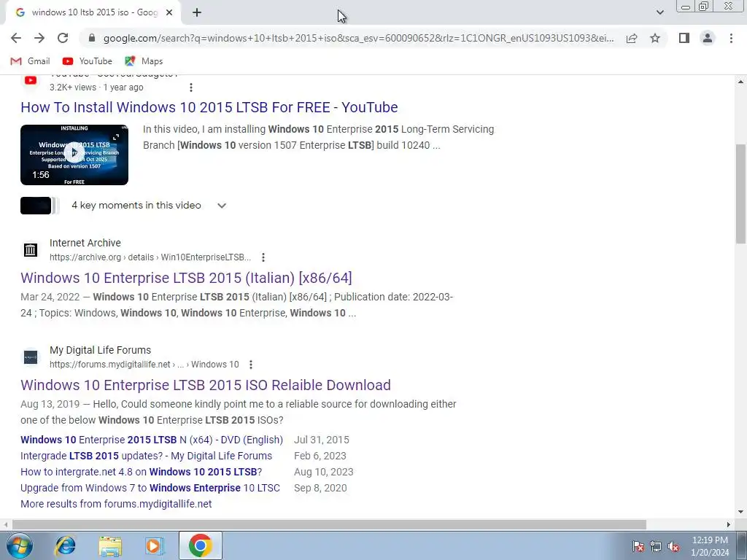
Task: Click the vertical scrollbar thumb
Action: 741,194
